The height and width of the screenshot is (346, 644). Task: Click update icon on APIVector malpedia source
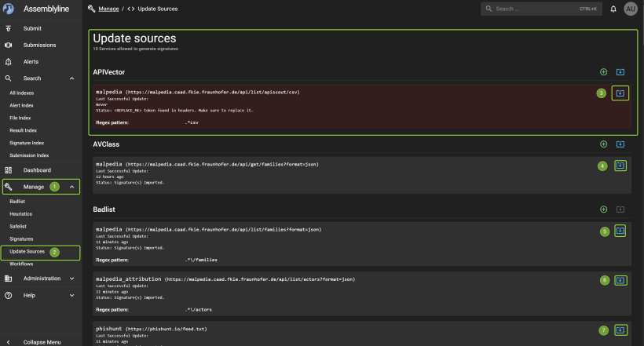coord(620,93)
